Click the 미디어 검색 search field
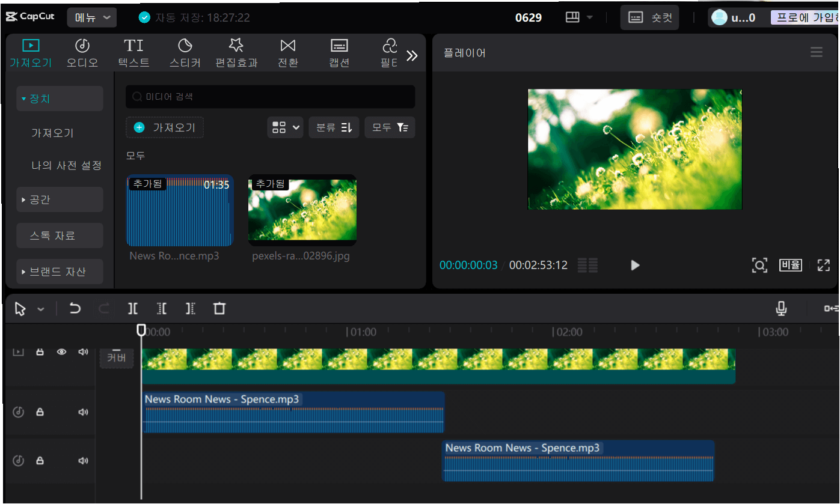Image resolution: width=840 pixels, height=504 pixels. pos(270,97)
